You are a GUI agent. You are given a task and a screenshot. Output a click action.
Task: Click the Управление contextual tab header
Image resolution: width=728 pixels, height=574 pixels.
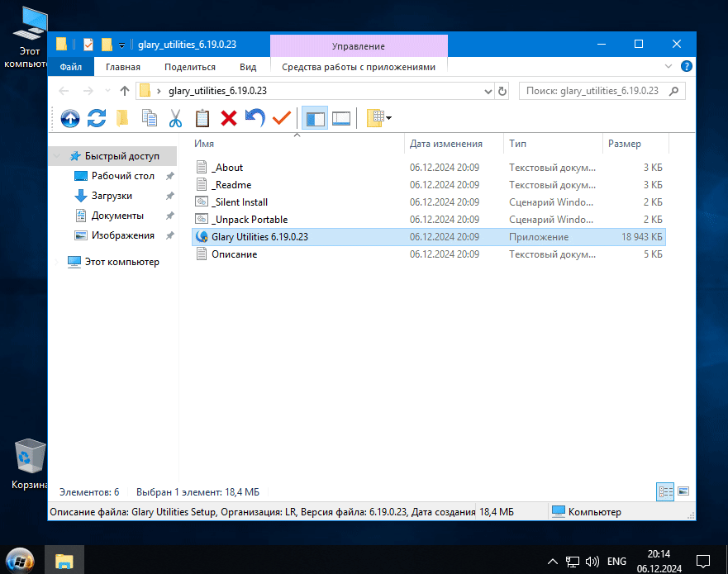[x=359, y=46]
